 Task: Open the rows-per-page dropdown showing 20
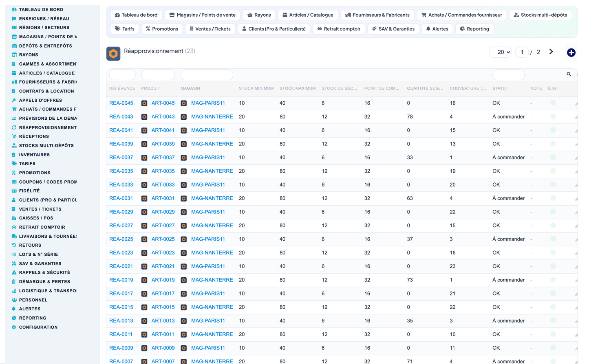click(501, 52)
